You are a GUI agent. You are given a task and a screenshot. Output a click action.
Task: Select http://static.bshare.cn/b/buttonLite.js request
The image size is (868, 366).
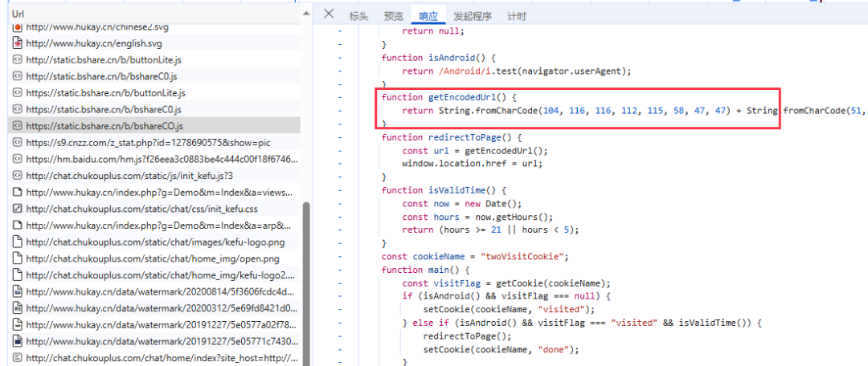click(x=154, y=59)
